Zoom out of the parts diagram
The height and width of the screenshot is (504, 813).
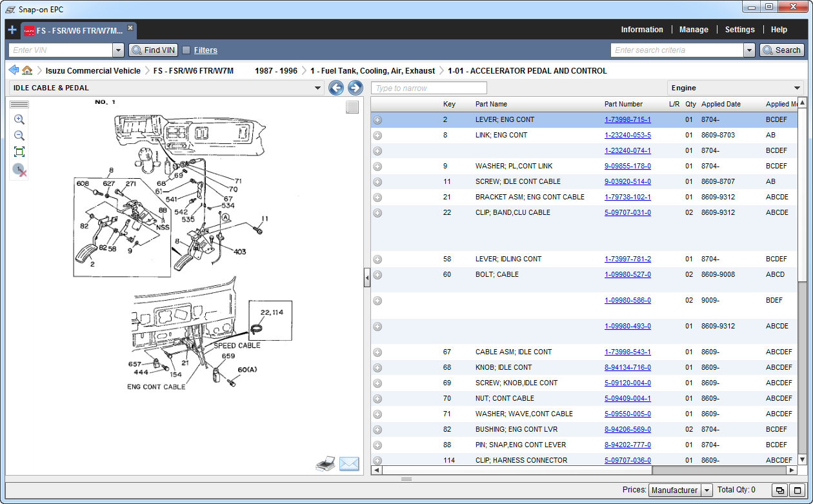pos(19,136)
